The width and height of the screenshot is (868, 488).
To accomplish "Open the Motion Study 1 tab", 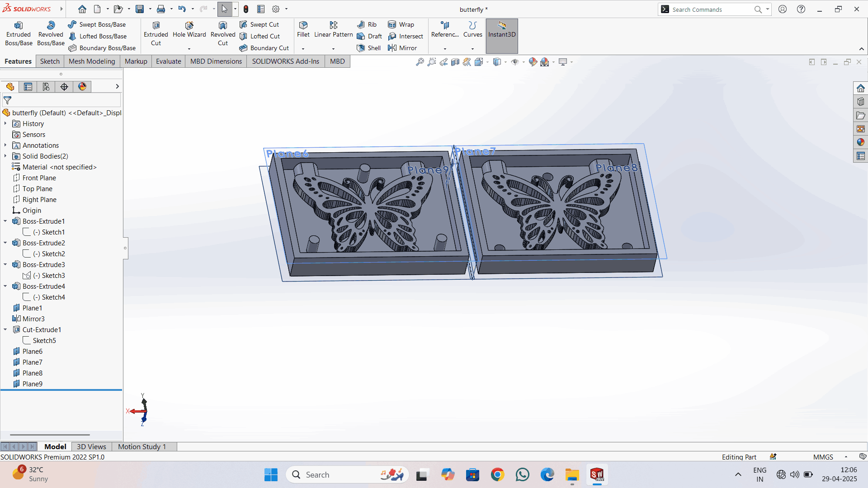I will 142,447.
